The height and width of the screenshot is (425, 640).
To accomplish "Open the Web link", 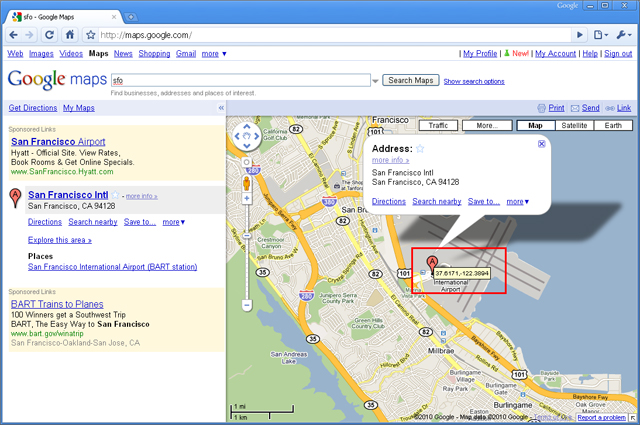I will (15, 53).
